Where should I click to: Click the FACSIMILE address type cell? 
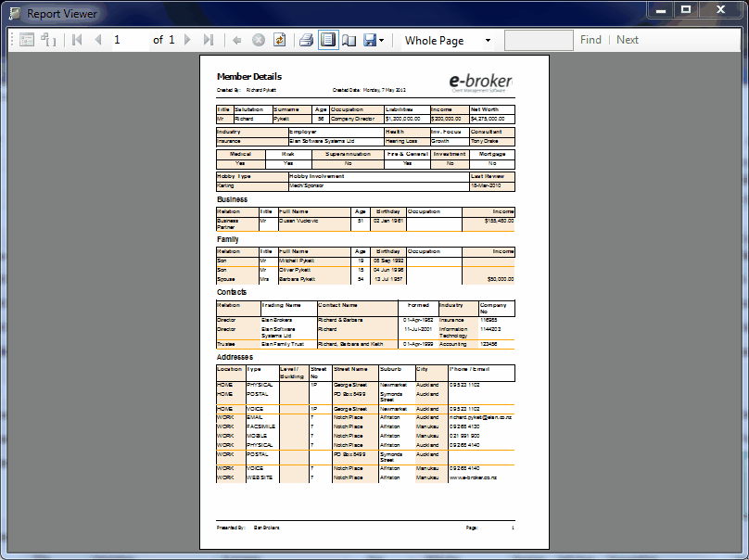(x=260, y=426)
